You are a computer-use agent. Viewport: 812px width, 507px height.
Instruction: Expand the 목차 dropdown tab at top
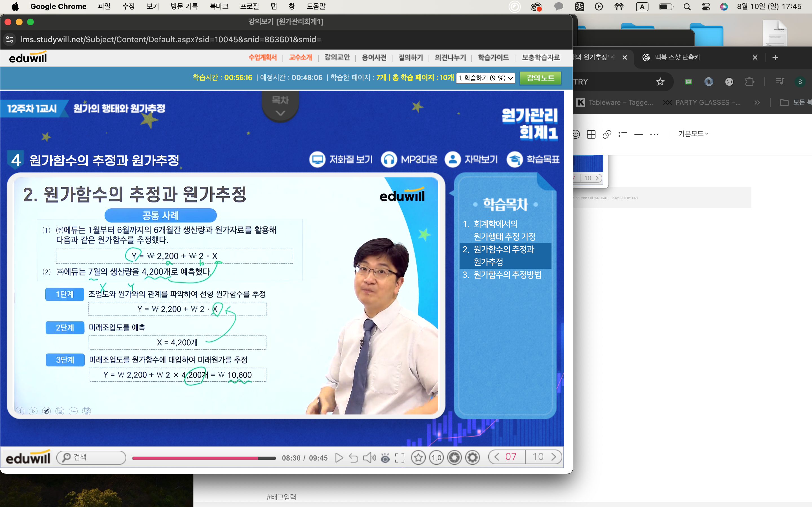click(280, 106)
